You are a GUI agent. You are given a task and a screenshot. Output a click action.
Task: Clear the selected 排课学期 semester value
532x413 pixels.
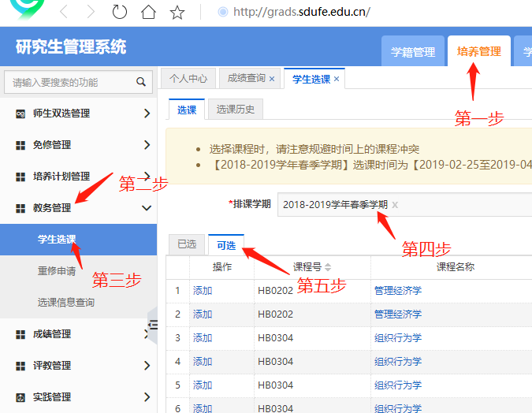pyautogui.click(x=395, y=205)
